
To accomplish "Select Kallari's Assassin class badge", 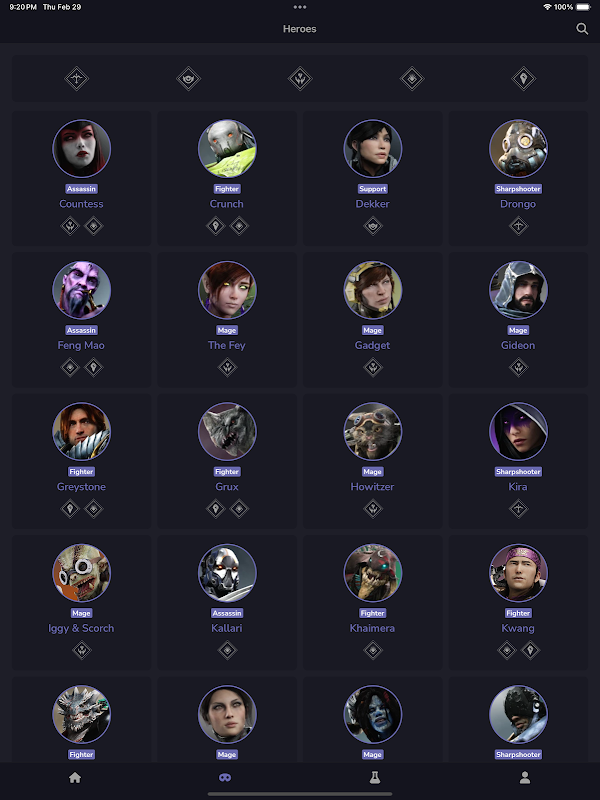I will (227, 613).
